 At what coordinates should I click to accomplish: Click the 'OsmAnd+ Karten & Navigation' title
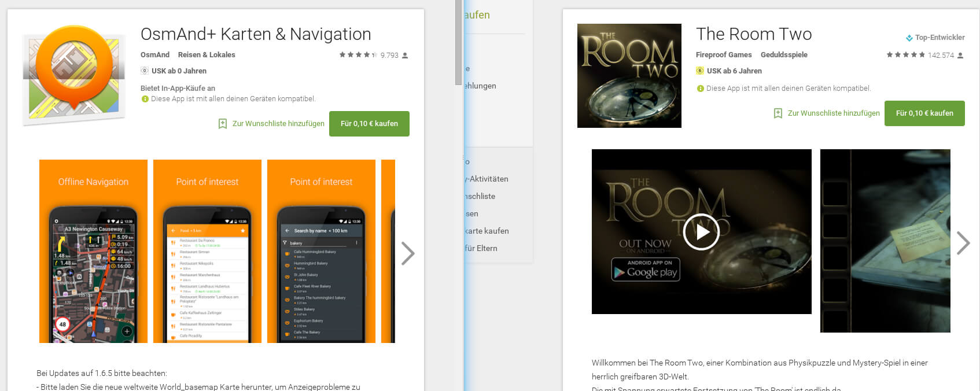pos(256,34)
